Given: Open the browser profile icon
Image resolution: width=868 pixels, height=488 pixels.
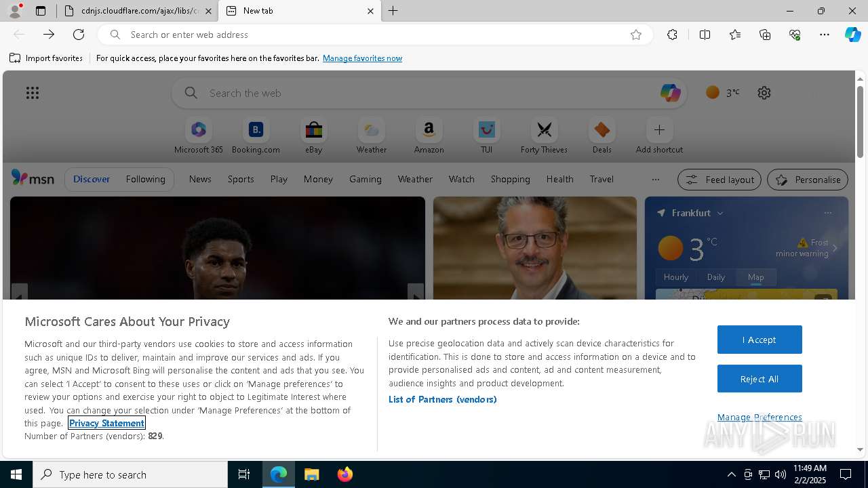Looking at the screenshot, I should pyautogui.click(x=15, y=11).
